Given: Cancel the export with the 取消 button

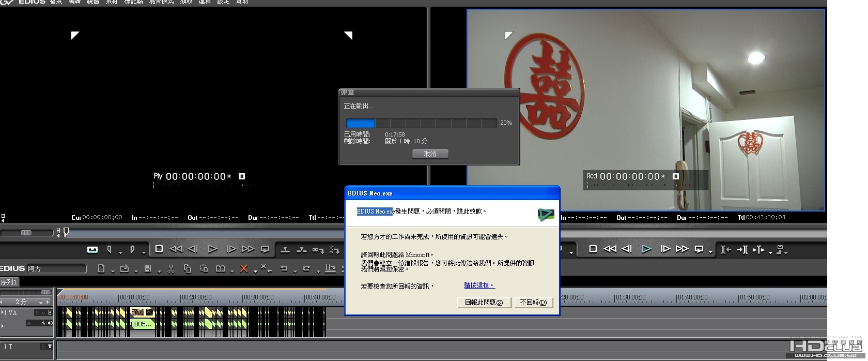Looking at the screenshot, I should pyautogui.click(x=430, y=154).
